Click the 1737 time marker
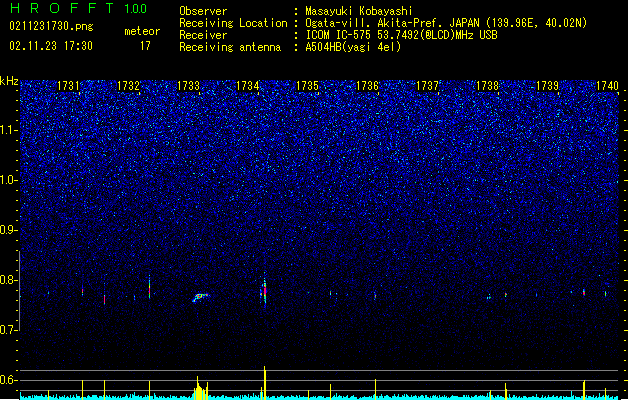 [427, 86]
